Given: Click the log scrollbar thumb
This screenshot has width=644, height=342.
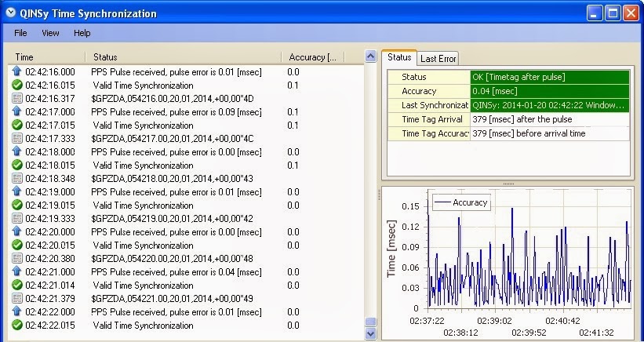Looking at the screenshot, I should click(x=371, y=322).
